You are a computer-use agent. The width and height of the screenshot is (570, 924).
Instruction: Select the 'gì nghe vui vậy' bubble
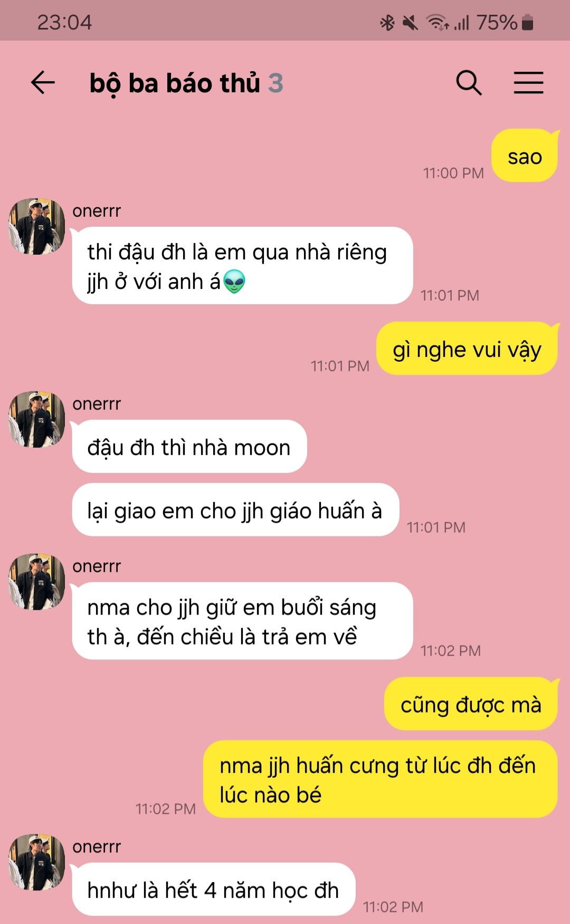(x=467, y=349)
